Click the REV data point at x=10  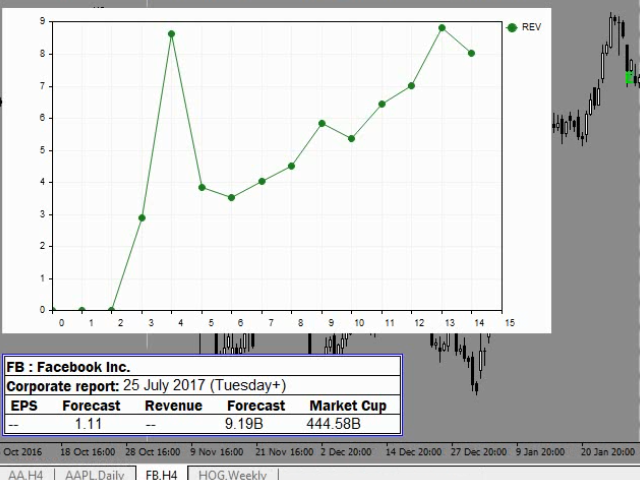351,139
